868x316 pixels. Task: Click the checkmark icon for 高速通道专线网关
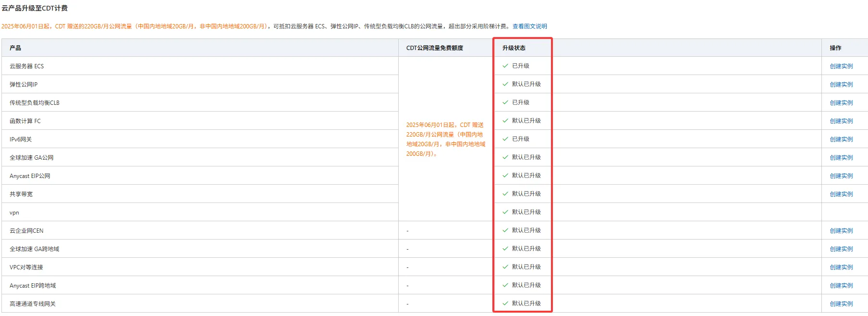coord(505,303)
